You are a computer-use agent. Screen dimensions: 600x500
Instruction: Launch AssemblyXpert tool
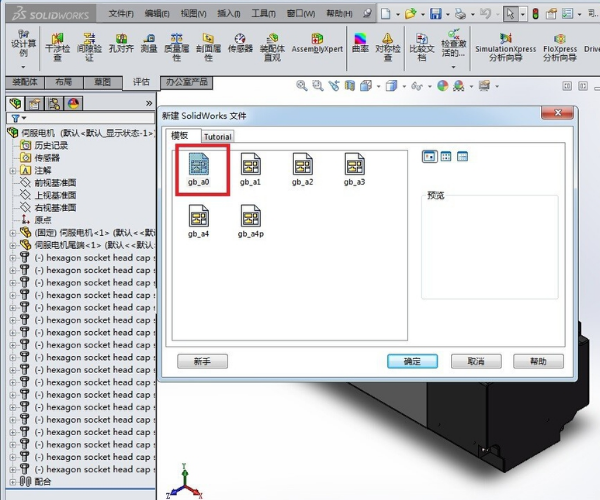[317, 43]
